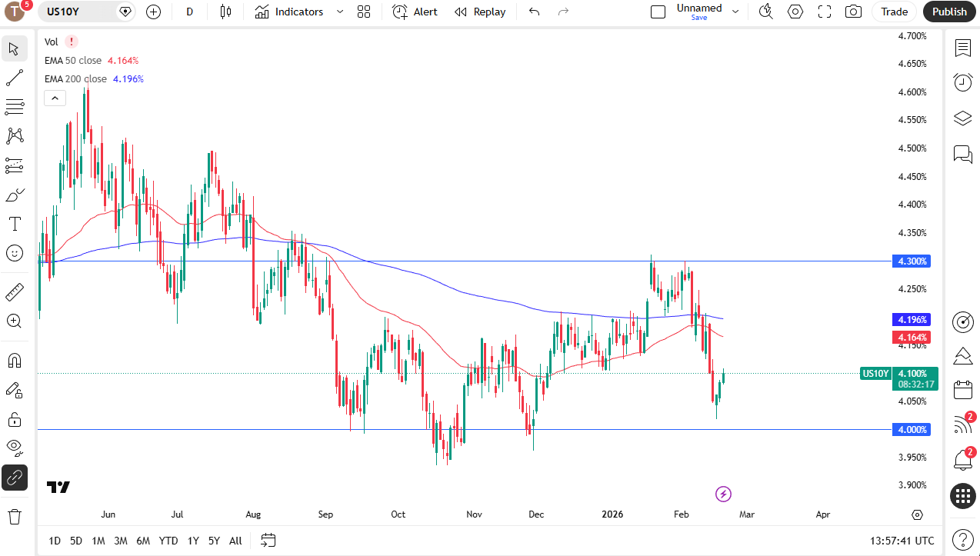Select the All date range
Image resolution: width=980 pixels, height=556 pixels.
tap(235, 541)
